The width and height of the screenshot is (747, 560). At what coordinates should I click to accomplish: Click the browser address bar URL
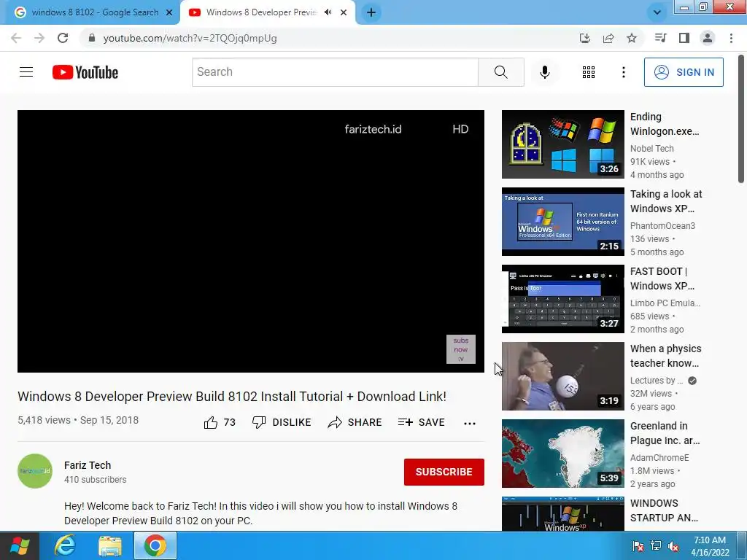pyautogui.click(x=190, y=38)
